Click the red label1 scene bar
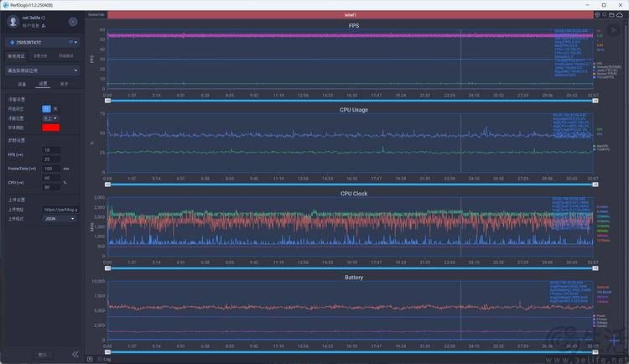The width and height of the screenshot is (629, 364). click(351, 15)
